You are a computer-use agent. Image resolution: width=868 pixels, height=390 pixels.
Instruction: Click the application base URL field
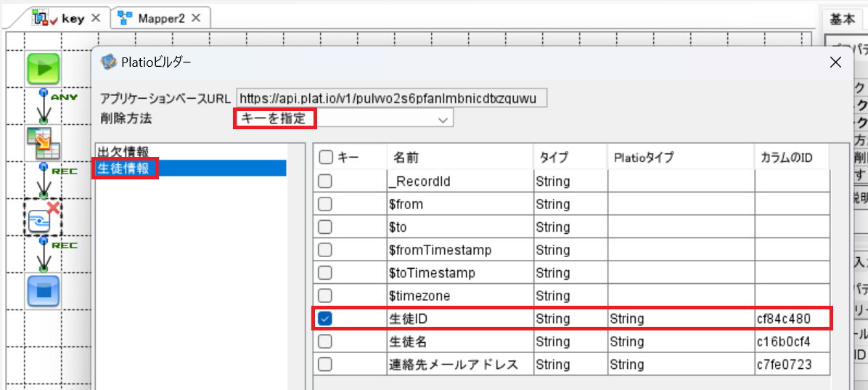[x=391, y=98]
